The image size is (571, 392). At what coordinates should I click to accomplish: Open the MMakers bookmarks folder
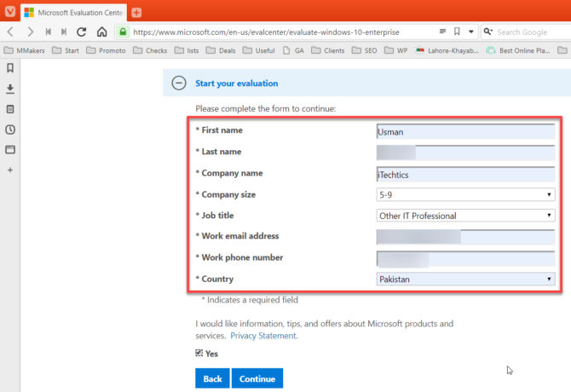[x=24, y=50]
